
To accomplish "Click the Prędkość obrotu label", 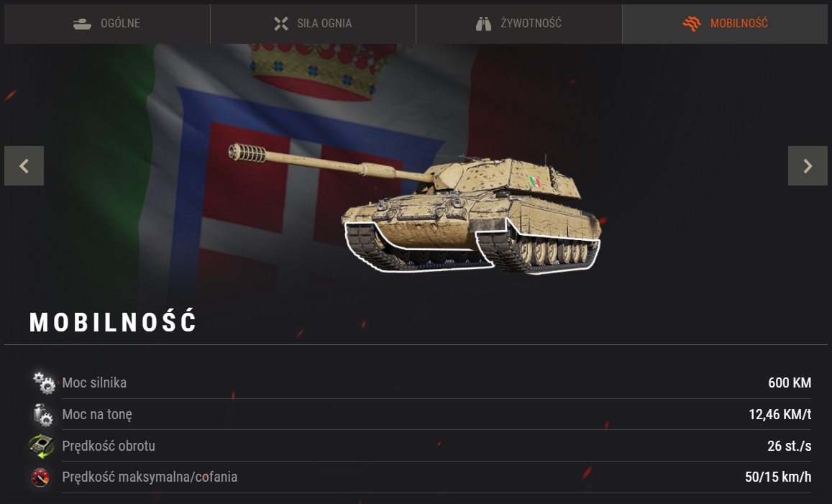I will 109,446.
